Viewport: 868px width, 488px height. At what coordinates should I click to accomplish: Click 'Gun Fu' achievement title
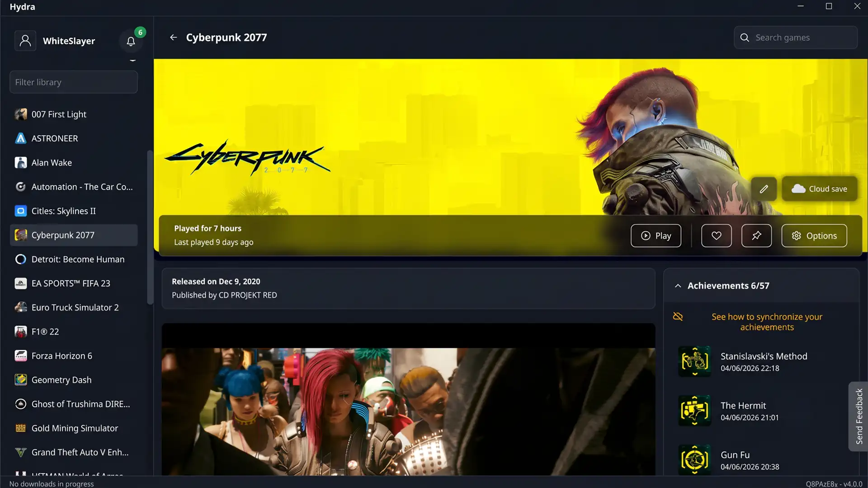pos(735,455)
